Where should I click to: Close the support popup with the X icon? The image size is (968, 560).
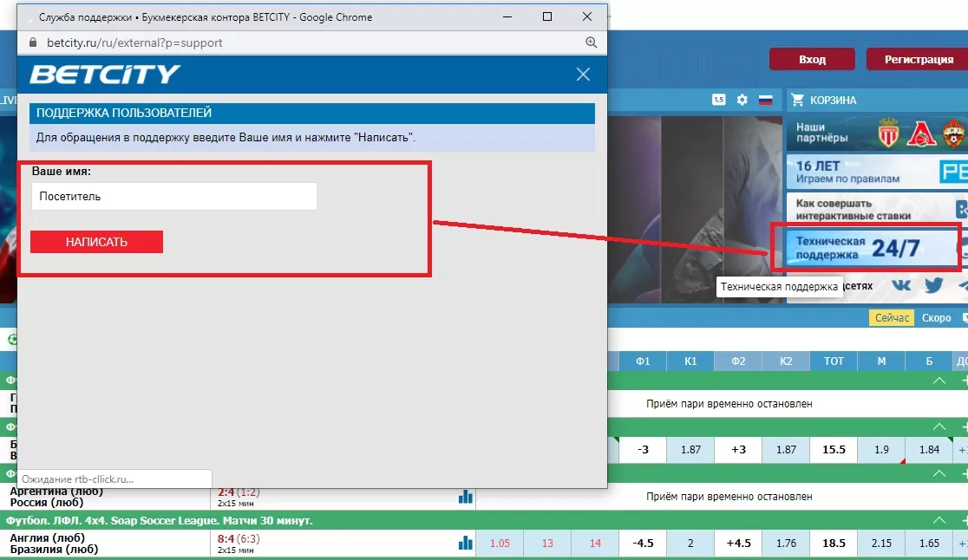583,75
